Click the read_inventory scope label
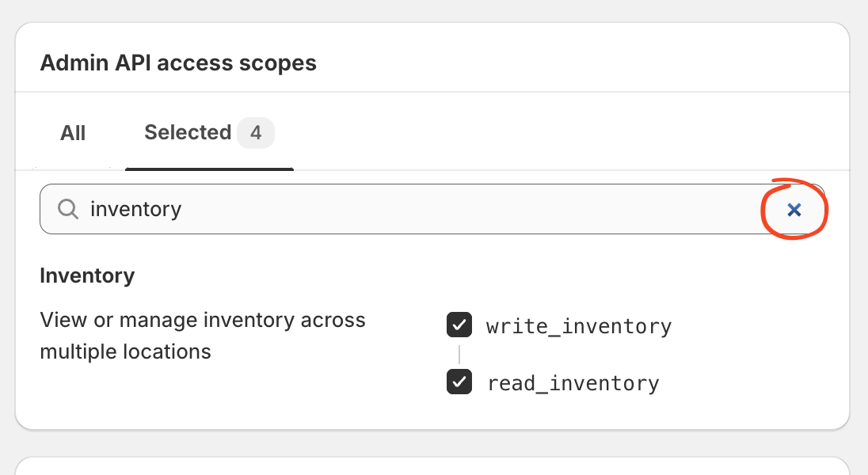This screenshot has height=475, width=868. (573, 383)
